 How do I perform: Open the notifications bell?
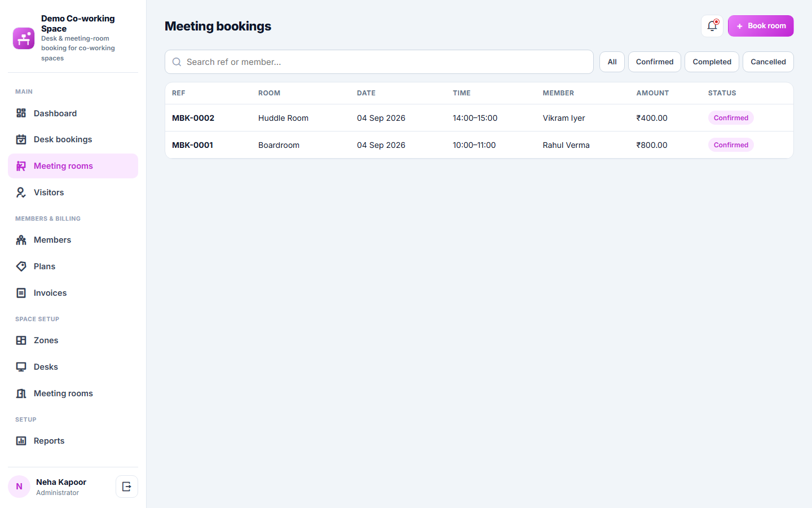pos(712,26)
